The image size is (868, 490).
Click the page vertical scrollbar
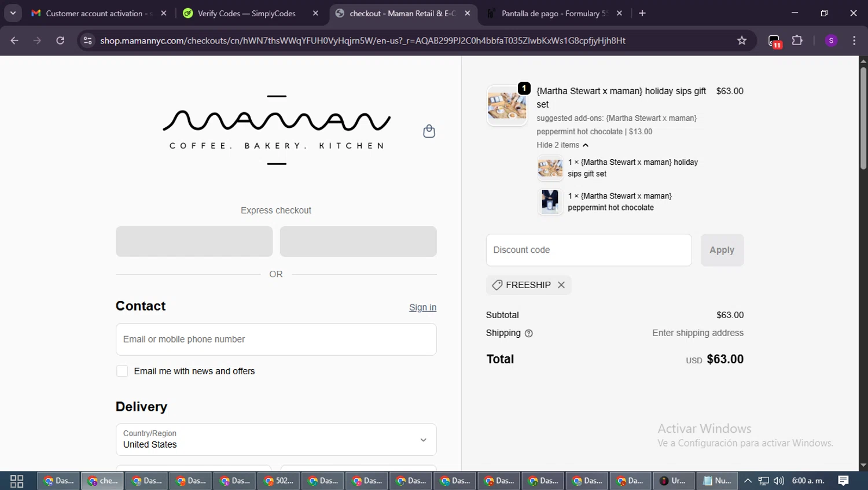[x=863, y=118]
